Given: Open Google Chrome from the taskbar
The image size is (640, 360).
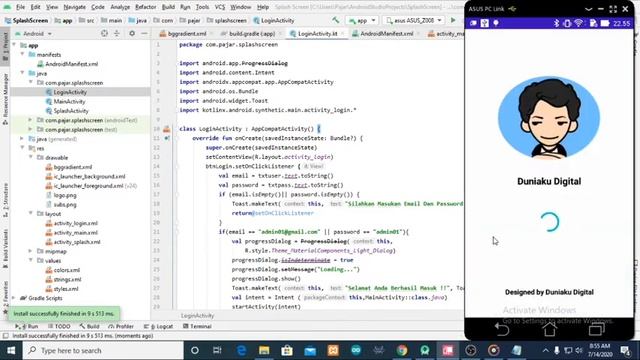Looking at the screenshot, I should [402, 351].
